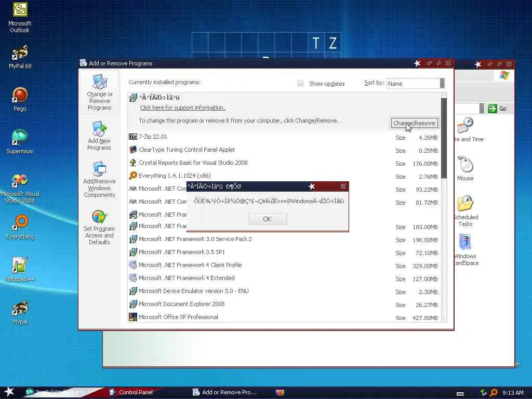Image resolution: width=532 pixels, height=399 pixels.
Task: Open the Sort by Name dropdown
Action: (x=442, y=84)
